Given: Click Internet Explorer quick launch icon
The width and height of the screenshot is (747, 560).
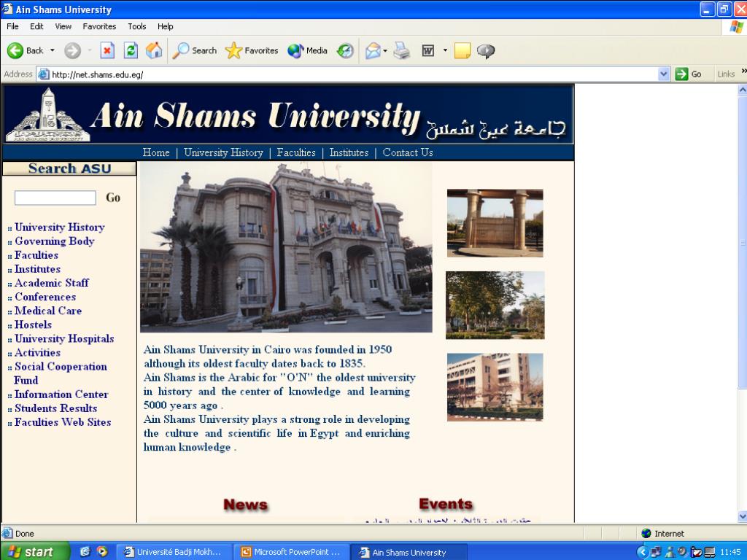Looking at the screenshot, I should [85, 551].
